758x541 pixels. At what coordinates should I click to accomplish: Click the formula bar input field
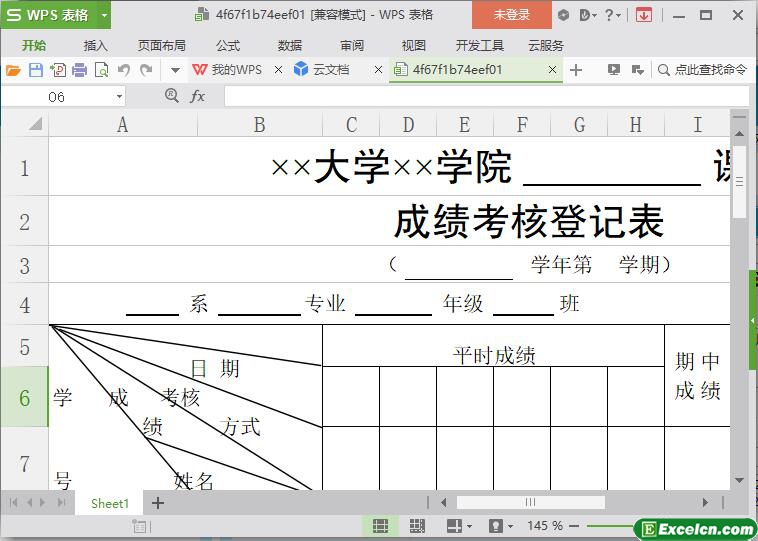click(x=480, y=96)
